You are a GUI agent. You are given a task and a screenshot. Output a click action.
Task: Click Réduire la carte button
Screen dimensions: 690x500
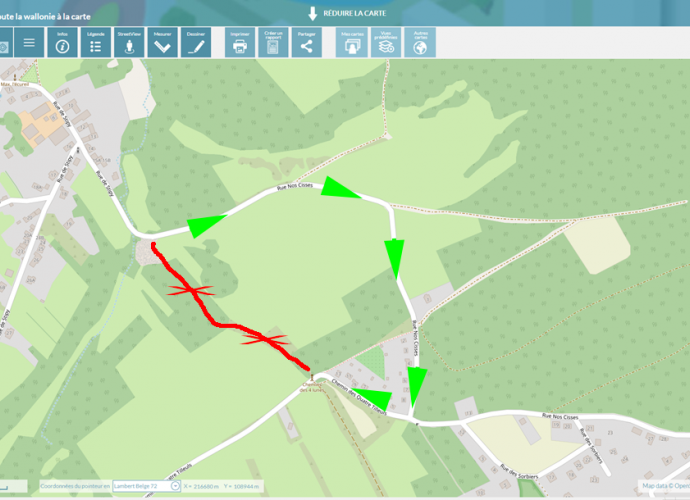(347, 14)
